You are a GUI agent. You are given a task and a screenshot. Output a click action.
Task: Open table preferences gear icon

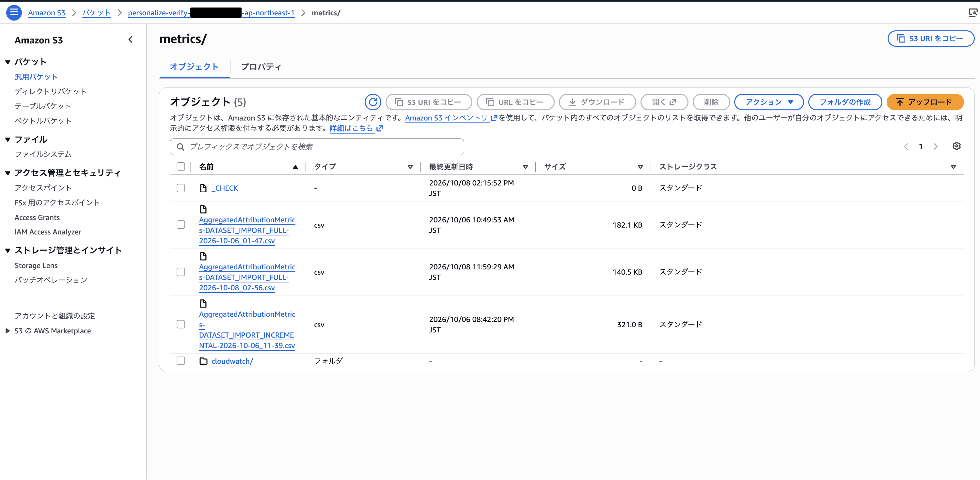coord(956,146)
